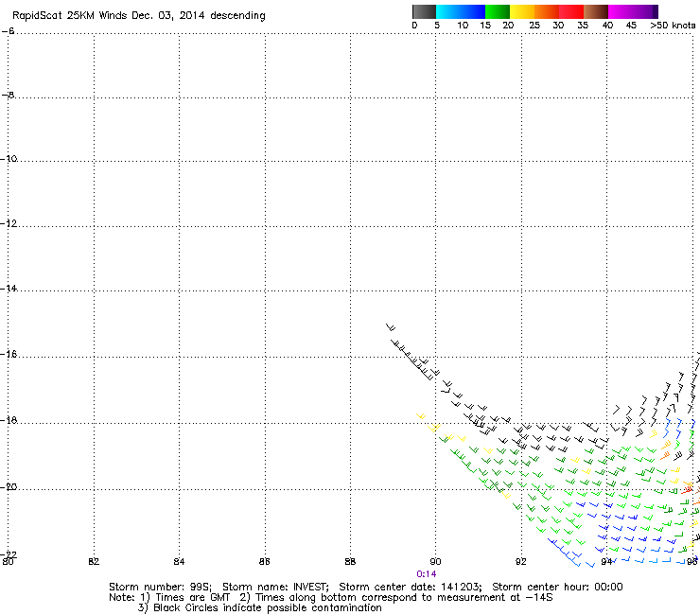Click the gray 0–5 knots color bar segment

(424, 11)
